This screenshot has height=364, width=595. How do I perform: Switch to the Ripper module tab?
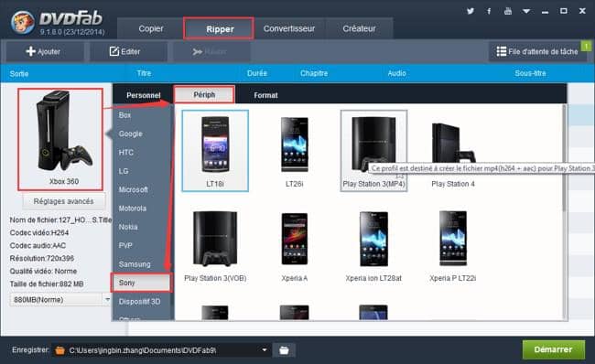219,28
